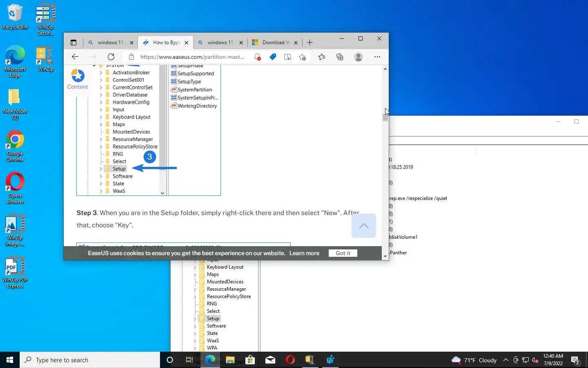Select Opera Browser desktop shortcut
This screenshot has height=368, width=588.
coord(15,188)
